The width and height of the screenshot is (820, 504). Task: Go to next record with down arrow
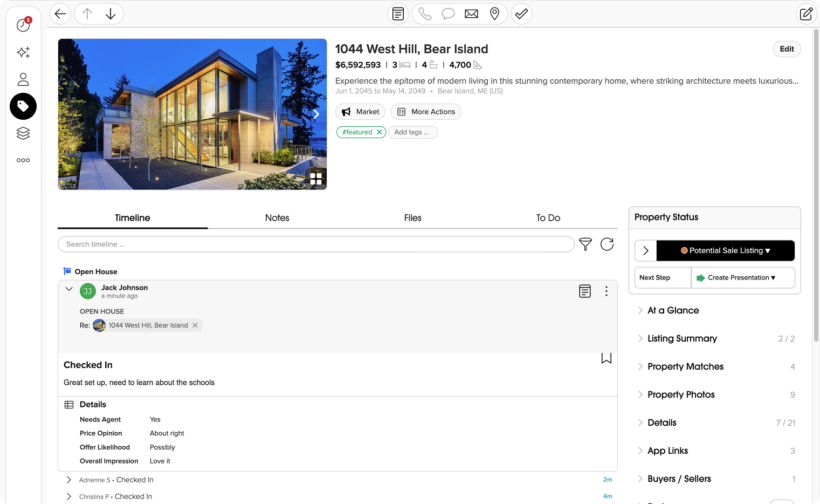tap(110, 14)
